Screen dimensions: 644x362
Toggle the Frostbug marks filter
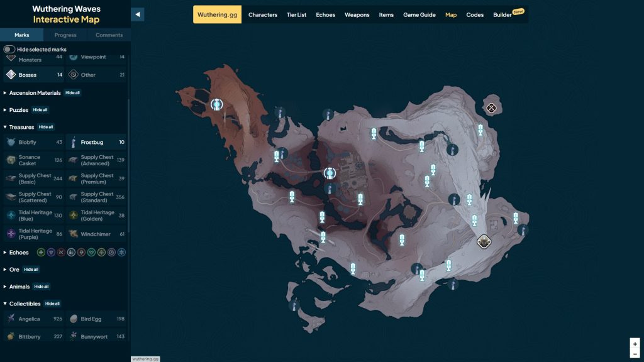click(96, 142)
